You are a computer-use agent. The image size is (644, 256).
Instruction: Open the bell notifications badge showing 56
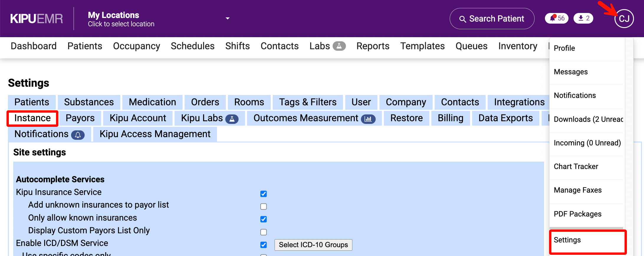coord(556,18)
